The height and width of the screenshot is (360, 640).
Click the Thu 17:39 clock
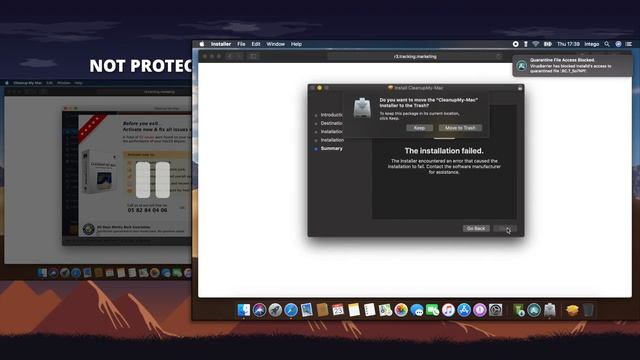[x=568, y=44]
